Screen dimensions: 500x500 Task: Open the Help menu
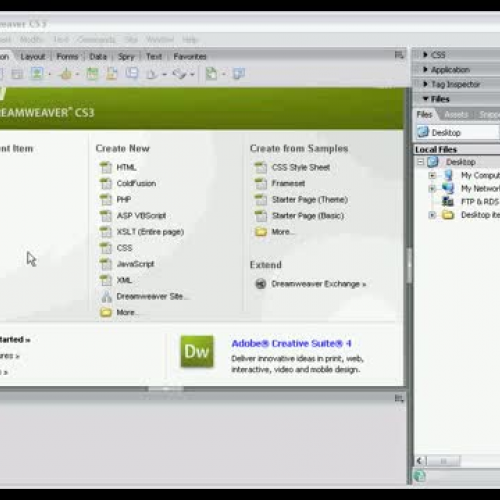tap(189, 40)
